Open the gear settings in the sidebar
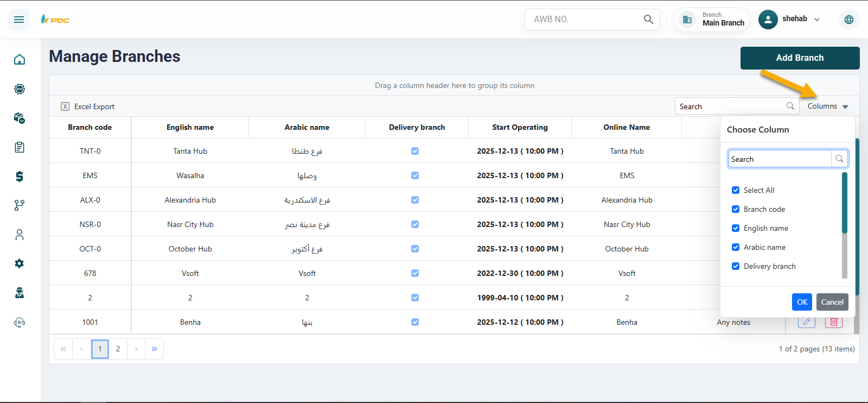The width and height of the screenshot is (868, 403). click(20, 263)
